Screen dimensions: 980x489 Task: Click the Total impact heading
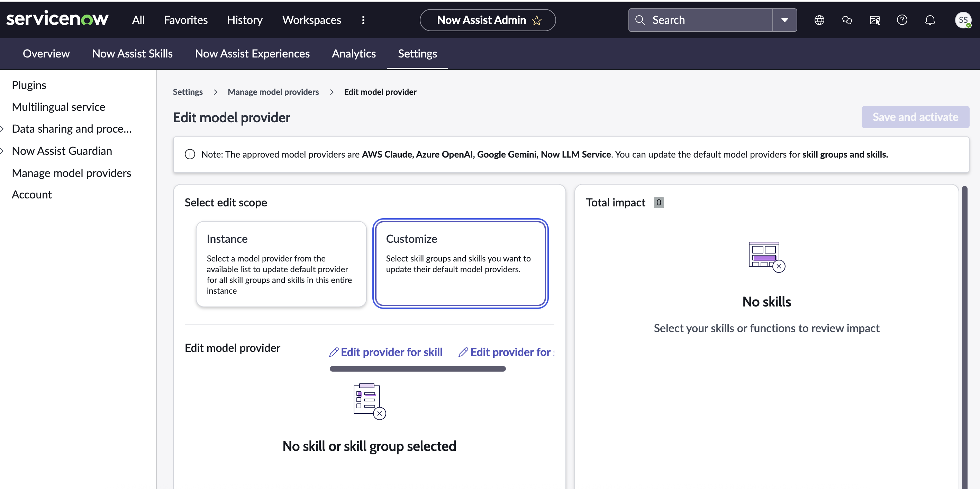coord(616,203)
